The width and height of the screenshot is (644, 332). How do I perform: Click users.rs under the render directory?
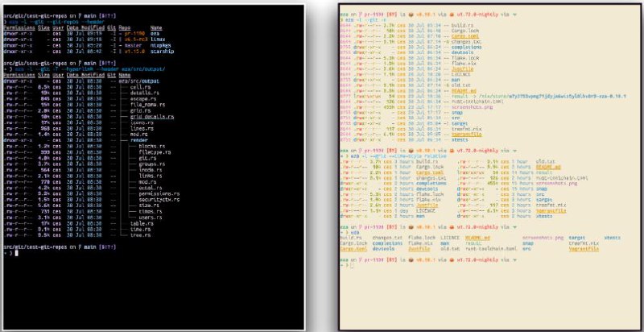coord(151,218)
